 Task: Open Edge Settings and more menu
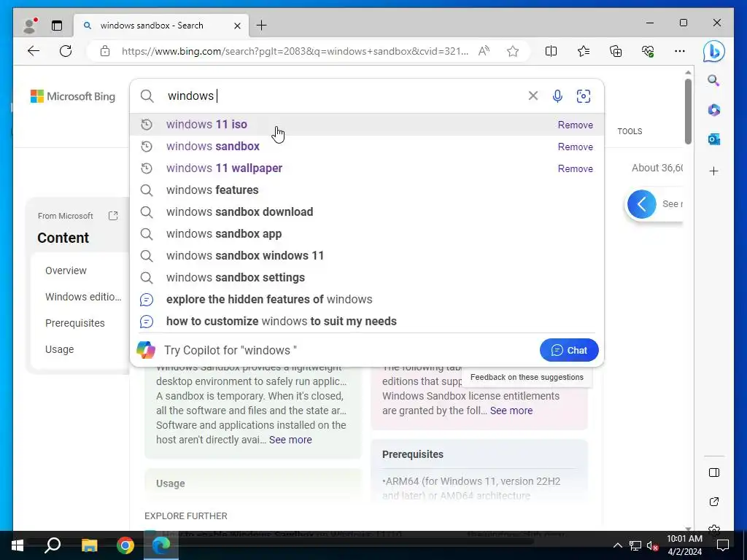pos(680,51)
